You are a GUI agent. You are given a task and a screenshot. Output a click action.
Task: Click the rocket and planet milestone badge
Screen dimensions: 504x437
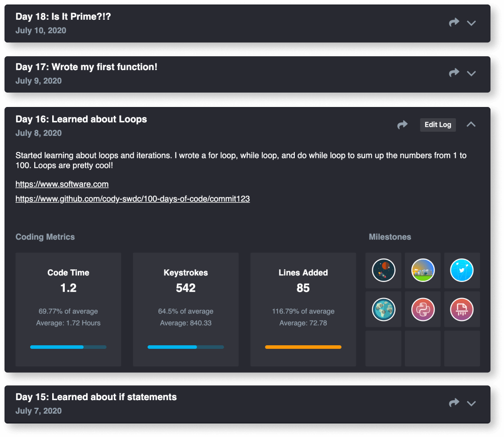383,270
